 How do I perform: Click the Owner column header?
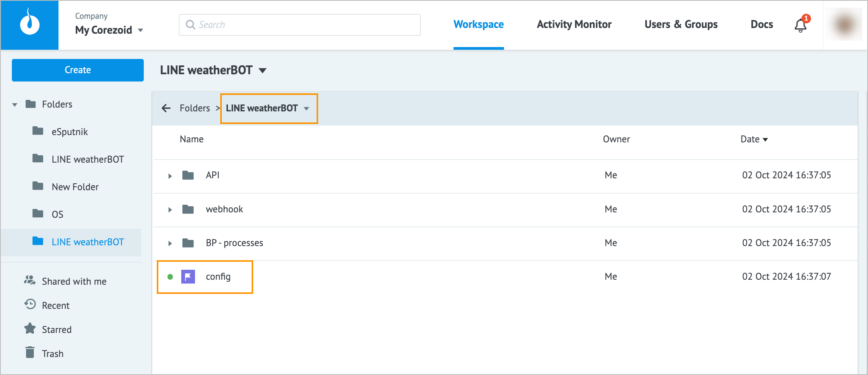(616, 139)
